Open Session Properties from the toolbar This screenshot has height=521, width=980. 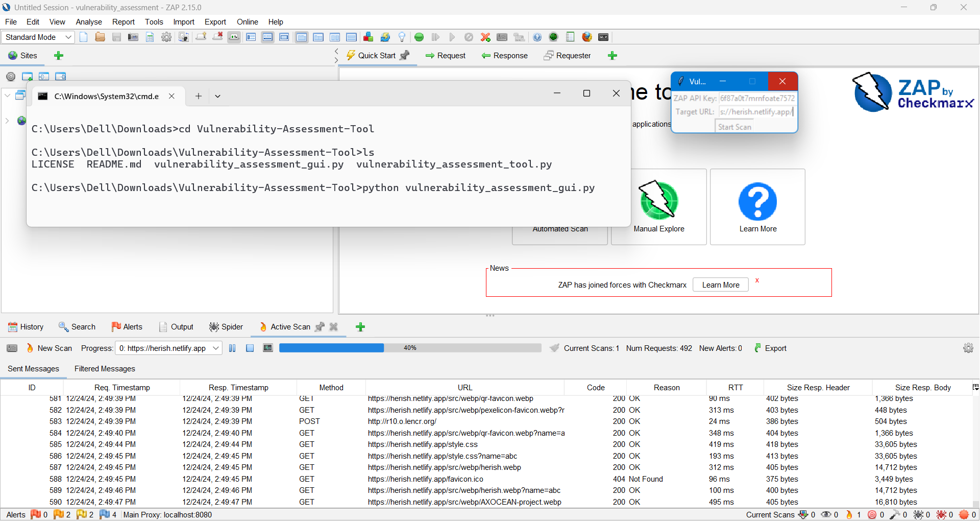(x=150, y=37)
